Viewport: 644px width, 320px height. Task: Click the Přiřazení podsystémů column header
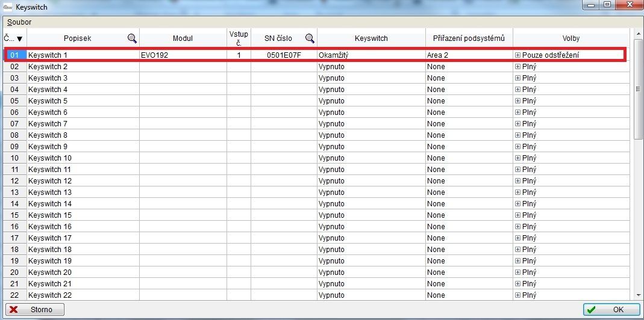pos(469,38)
